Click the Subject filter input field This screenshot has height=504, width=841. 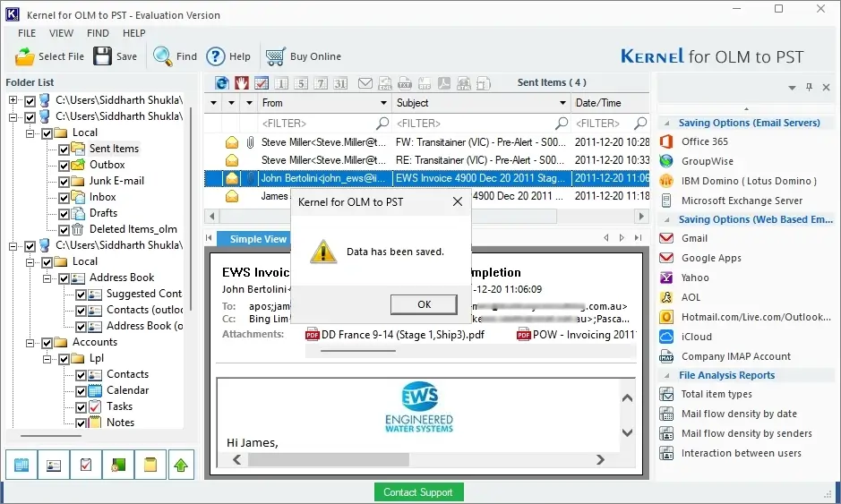point(482,124)
